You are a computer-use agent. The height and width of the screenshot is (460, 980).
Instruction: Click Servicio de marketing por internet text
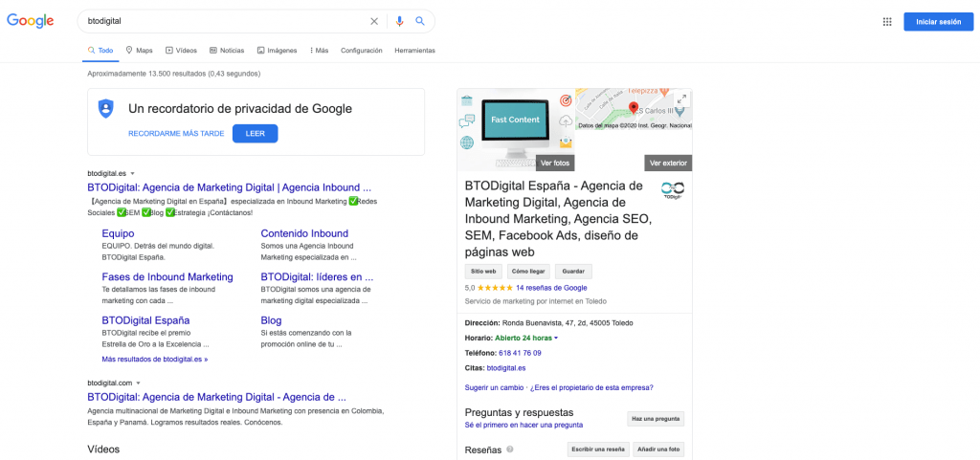coord(536,301)
